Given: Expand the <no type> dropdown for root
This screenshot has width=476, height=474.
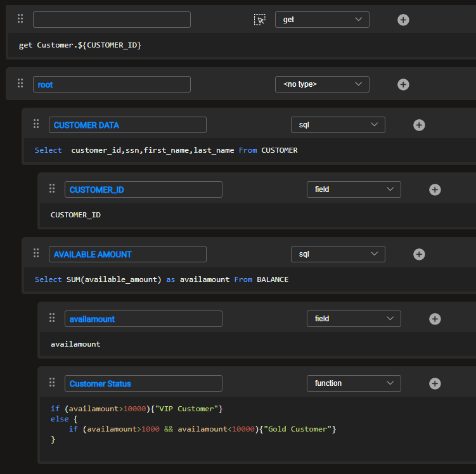Looking at the screenshot, I should pyautogui.click(x=322, y=84).
